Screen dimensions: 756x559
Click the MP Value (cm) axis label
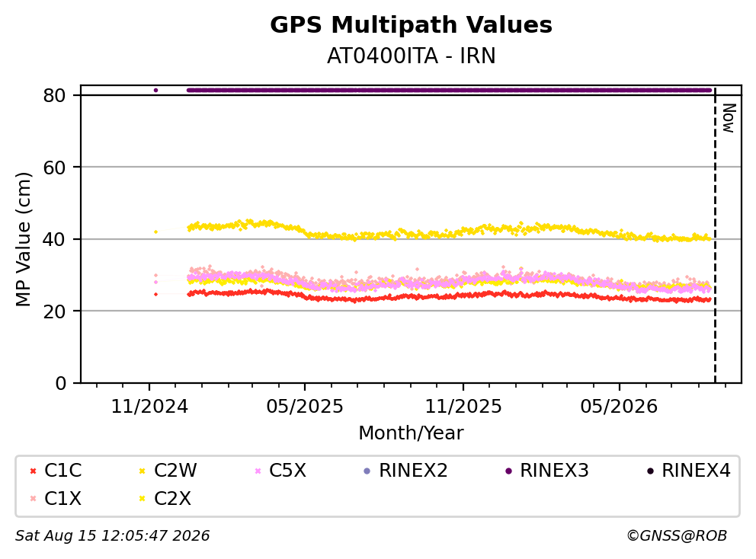(23, 239)
